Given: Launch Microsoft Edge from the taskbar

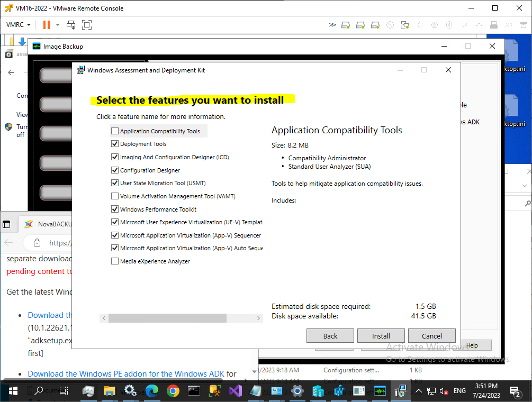Looking at the screenshot, I should [152, 391].
